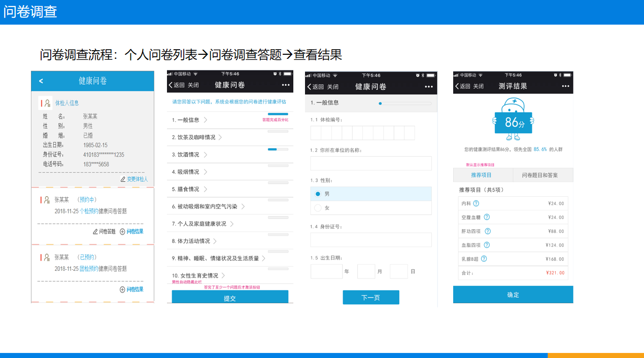Screen dimensions: 644x358
Task: Expand 7. 个人及家庭健康状况 section
Action: [230, 224]
